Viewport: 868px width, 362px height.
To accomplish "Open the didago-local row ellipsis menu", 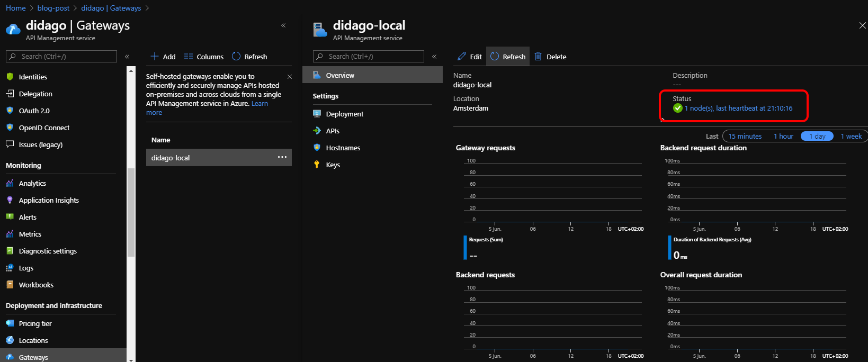I will tap(282, 157).
